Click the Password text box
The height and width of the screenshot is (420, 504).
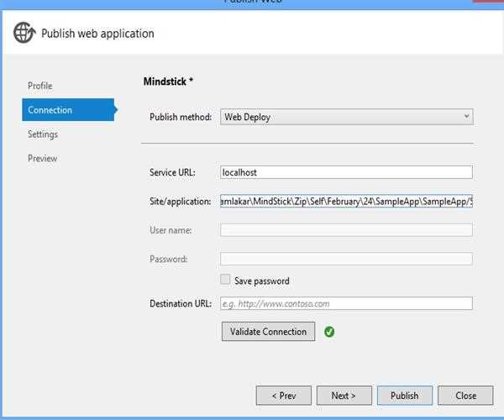(346, 259)
